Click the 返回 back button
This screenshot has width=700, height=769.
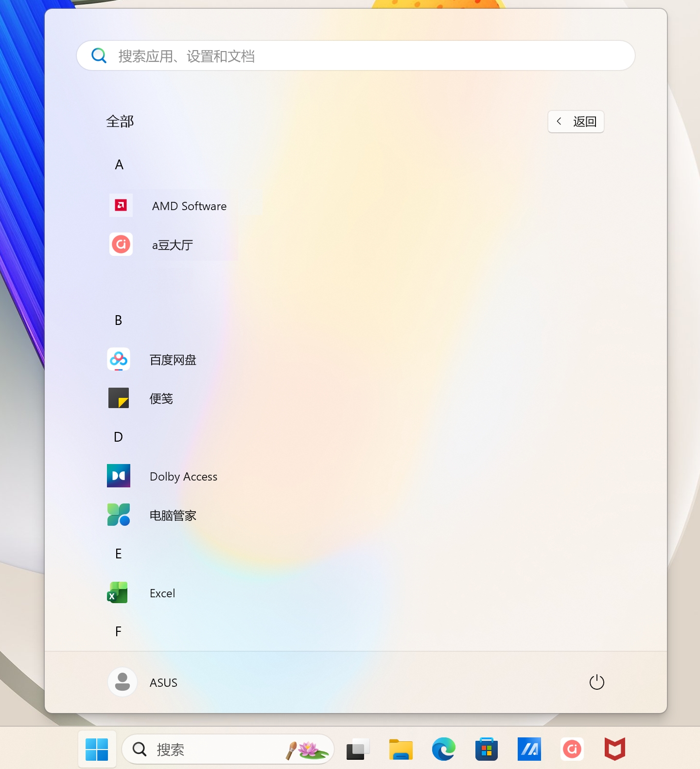pos(576,122)
